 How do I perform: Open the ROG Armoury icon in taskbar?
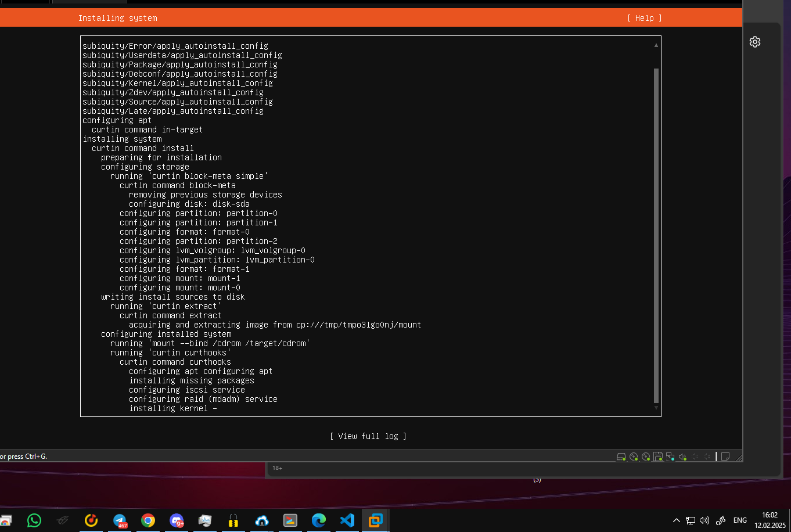tap(63, 520)
